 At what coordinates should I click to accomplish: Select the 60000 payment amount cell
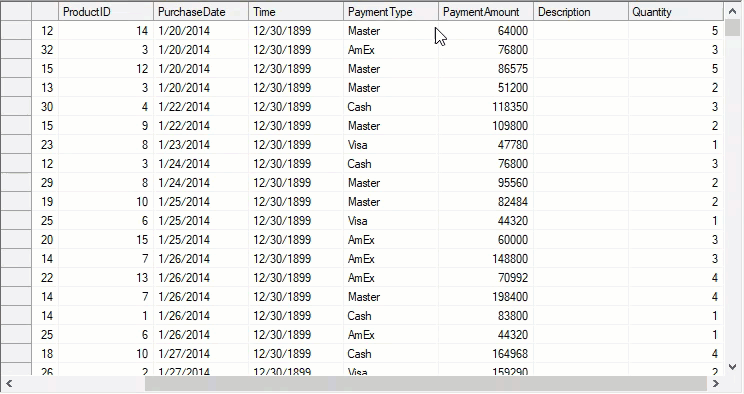485,240
